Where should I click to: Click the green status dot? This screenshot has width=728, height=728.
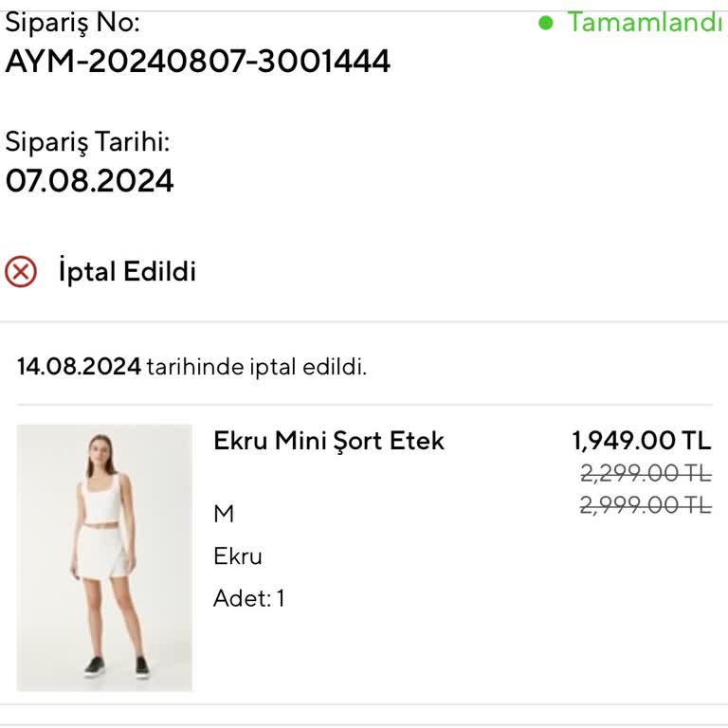pyautogui.click(x=545, y=23)
